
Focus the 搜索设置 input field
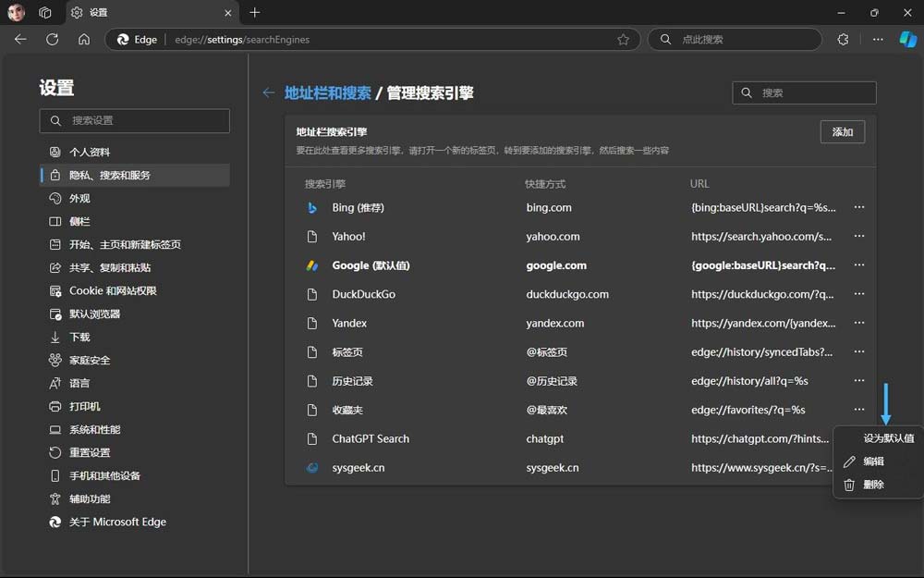pos(134,120)
